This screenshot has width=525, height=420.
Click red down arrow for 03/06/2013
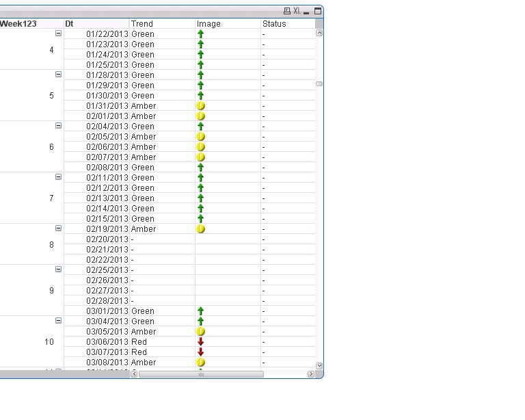click(x=200, y=341)
